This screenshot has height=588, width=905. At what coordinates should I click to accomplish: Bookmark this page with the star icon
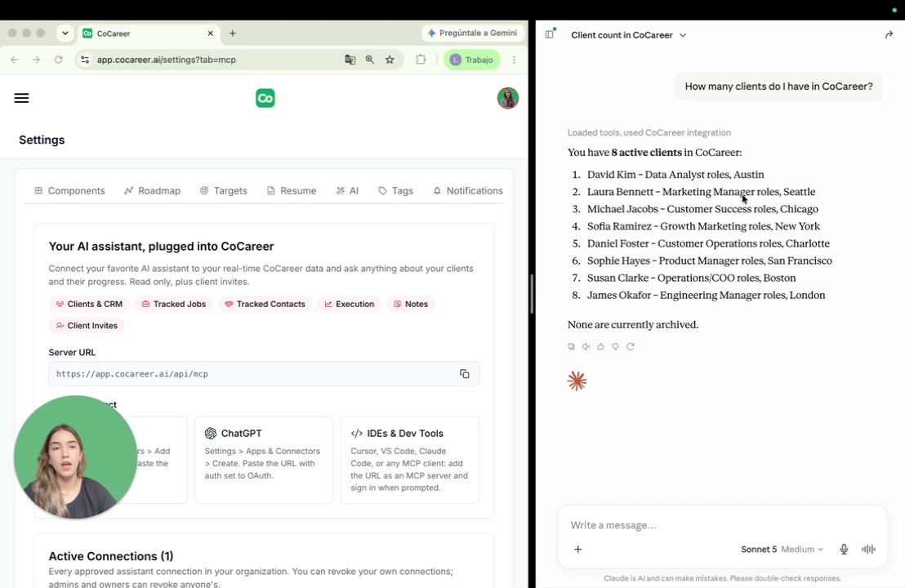click(x=390, y=60)
